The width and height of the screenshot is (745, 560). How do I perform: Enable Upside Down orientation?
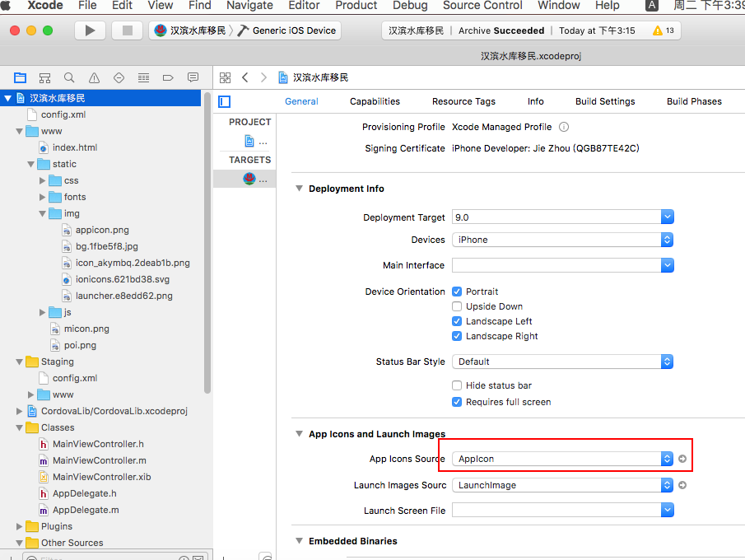pyautogui.click(x=457, y=306)
